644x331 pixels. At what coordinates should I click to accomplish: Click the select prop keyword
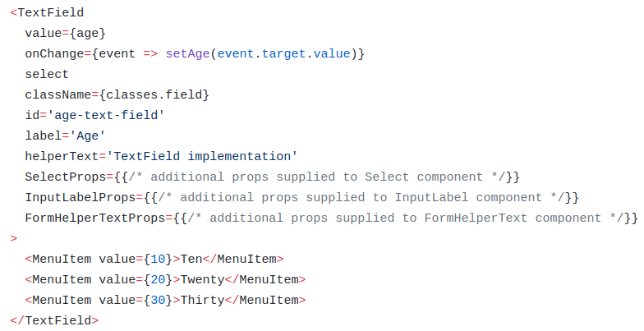click(x=47, y=74)
